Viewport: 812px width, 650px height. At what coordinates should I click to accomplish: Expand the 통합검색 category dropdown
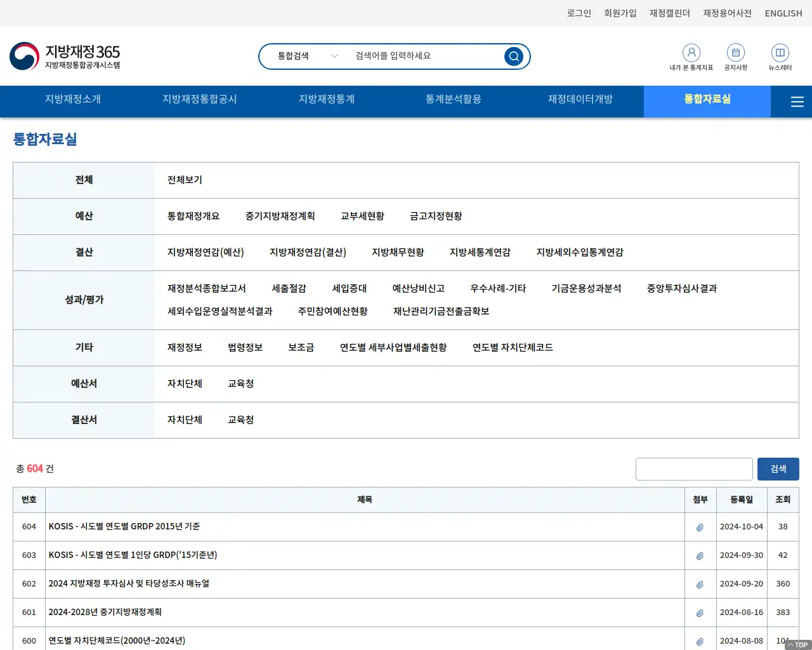pos(308,56)
